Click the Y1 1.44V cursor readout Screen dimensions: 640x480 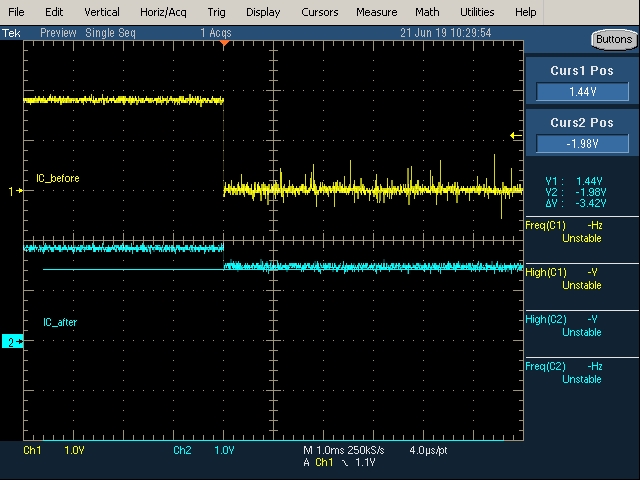pyautogui.click(x=576, y=181)
